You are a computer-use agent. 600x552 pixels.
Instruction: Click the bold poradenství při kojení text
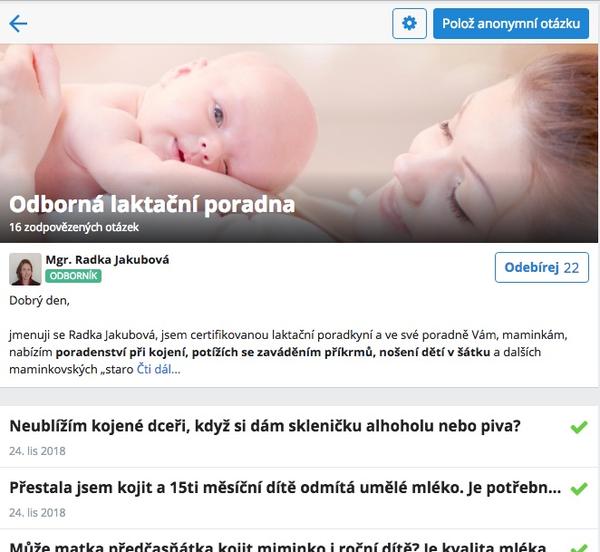121,352
